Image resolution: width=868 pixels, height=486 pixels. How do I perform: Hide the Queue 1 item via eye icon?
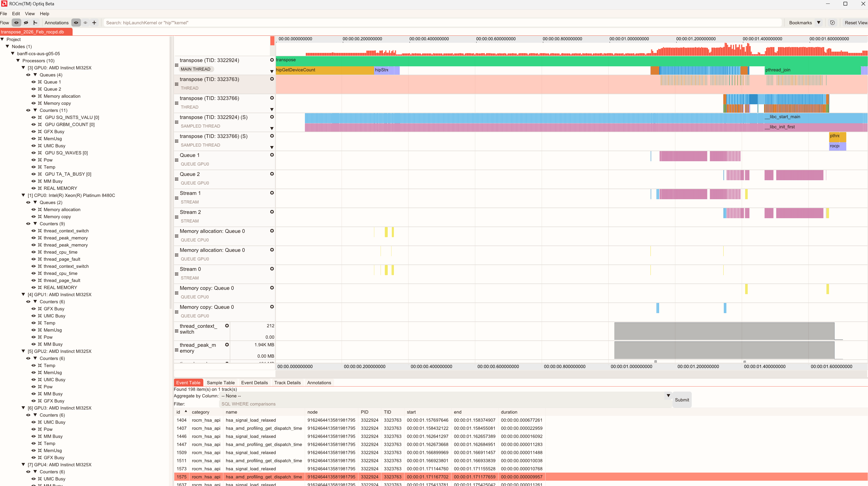(33, 82)
